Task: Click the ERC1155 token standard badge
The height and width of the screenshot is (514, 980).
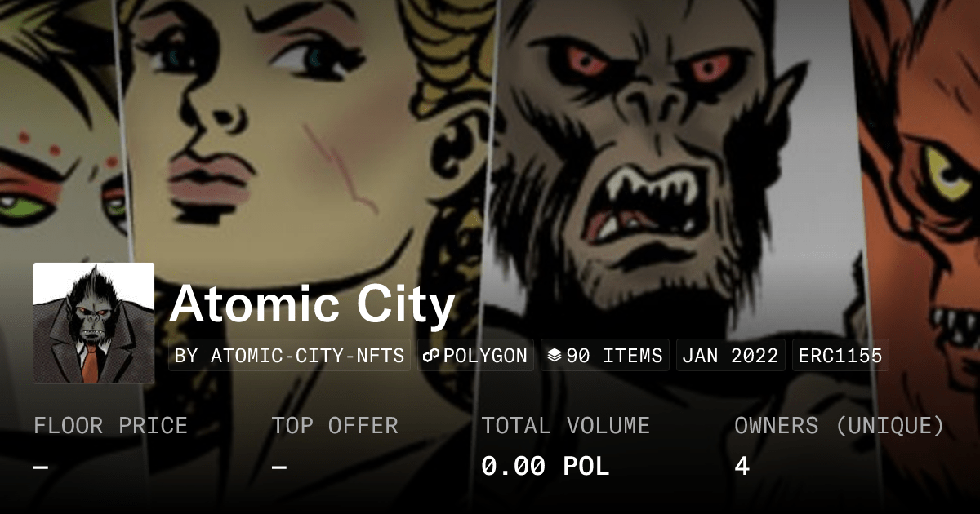Action: (x=840, y=356)
